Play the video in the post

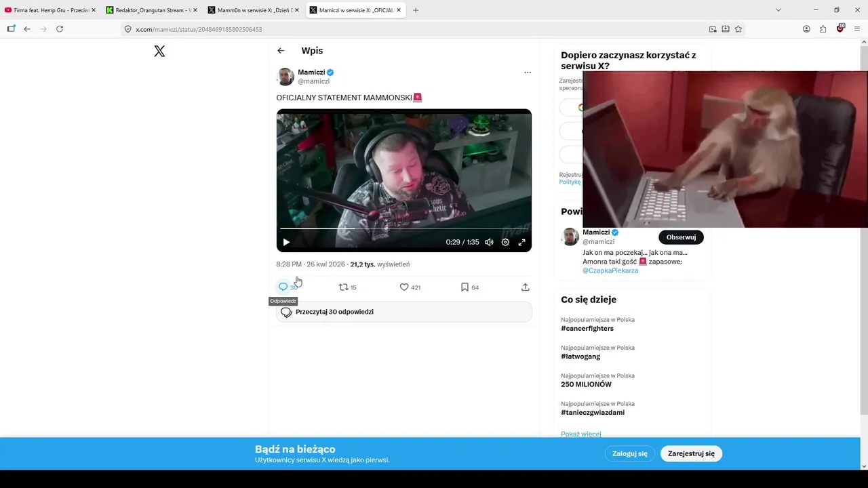click(286, 242)
